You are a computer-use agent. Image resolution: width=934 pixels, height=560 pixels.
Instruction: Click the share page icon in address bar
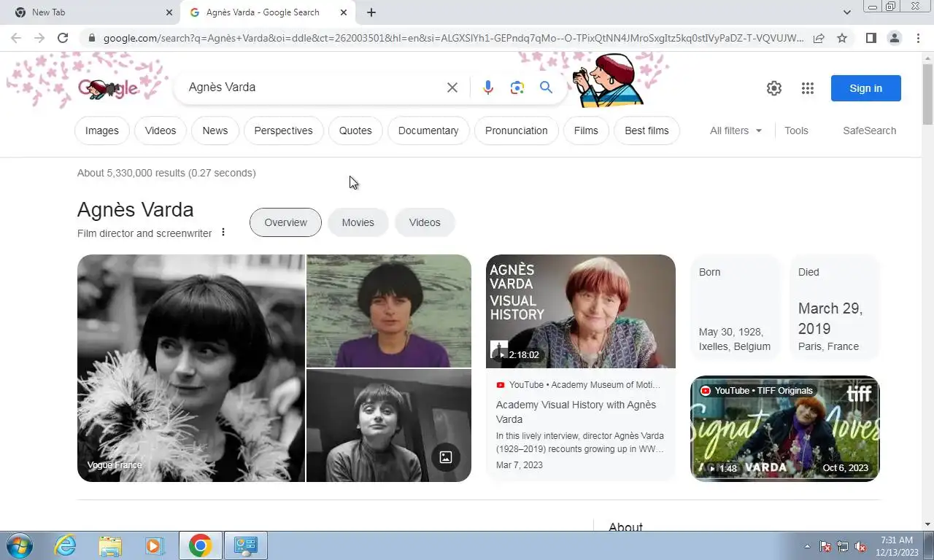pyautogui.click(x=819, y=38)
